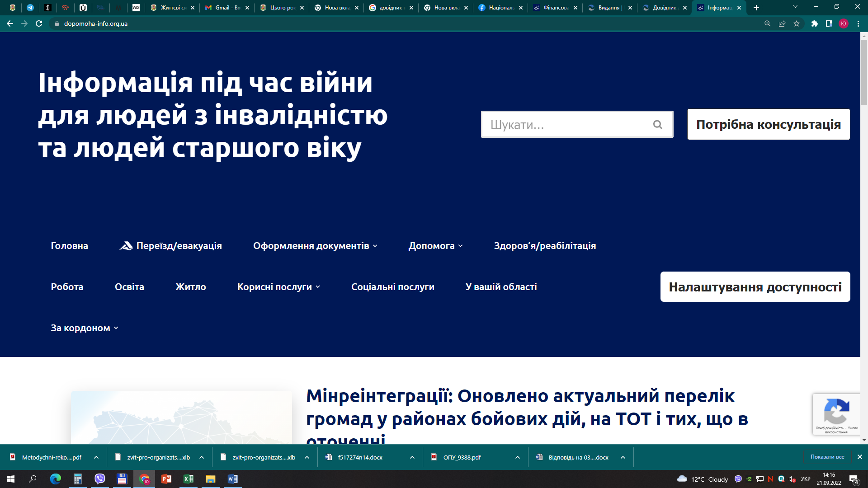
Task: Open Excel from the Windows taskbar
Action: [188, 479]
